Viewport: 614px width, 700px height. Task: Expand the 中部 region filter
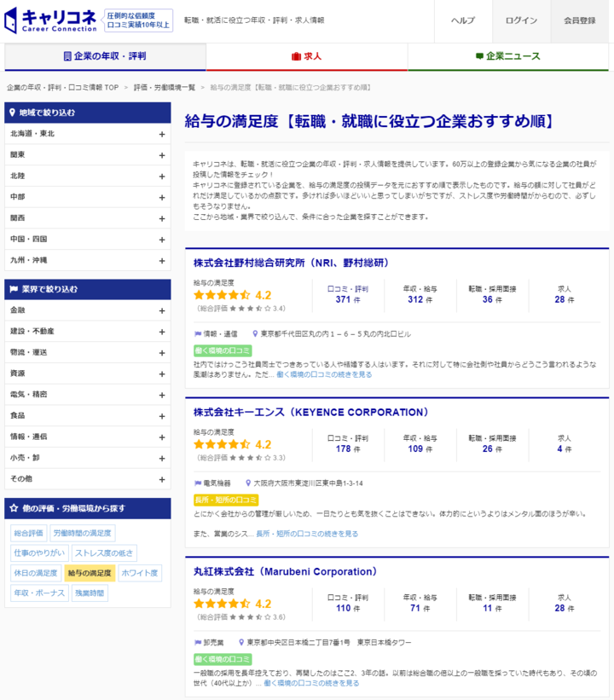tap(88, 197)
